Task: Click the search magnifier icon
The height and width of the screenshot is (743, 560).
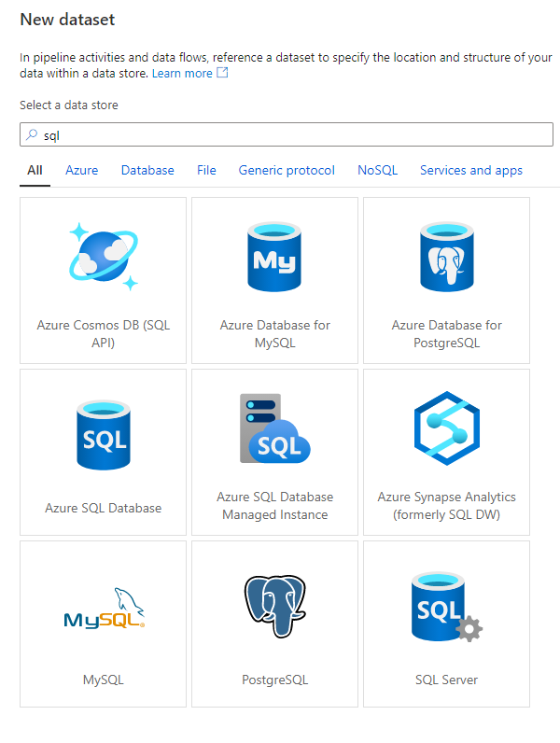Action: (32, 135)
